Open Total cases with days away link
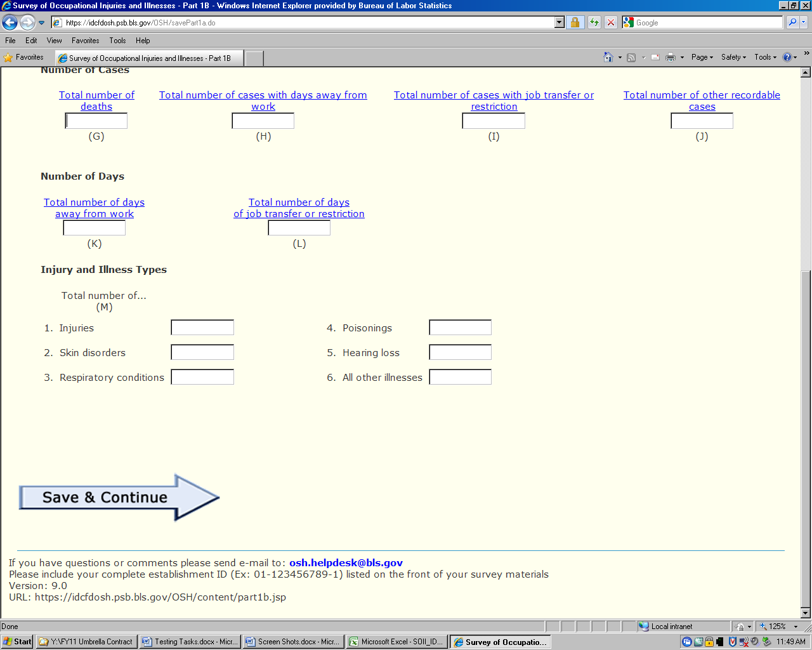This screenshot has height=650, width=812. pyautogui.click(x=263, y=101)
